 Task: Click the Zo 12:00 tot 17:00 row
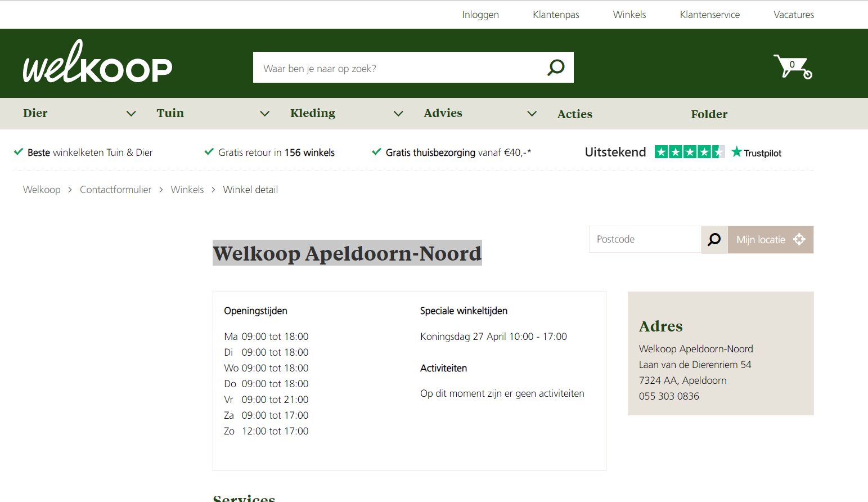coord(266,431)
